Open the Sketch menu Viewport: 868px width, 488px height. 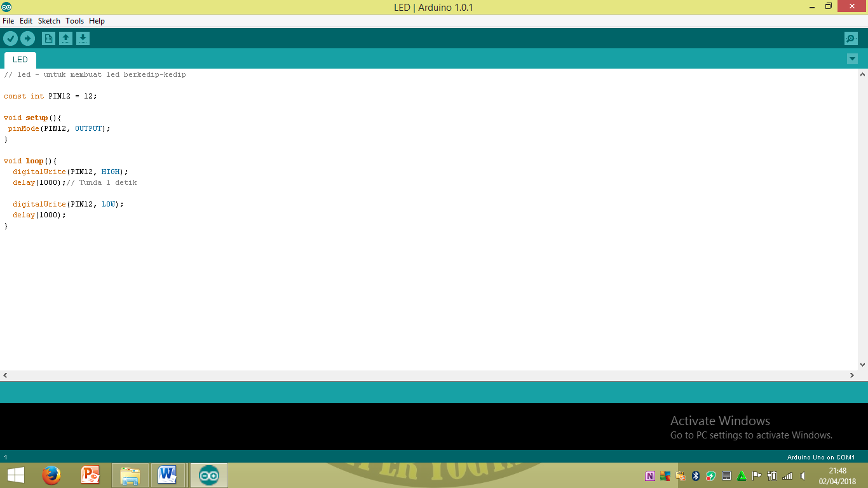pyautogui.click(x=49, y=21)
